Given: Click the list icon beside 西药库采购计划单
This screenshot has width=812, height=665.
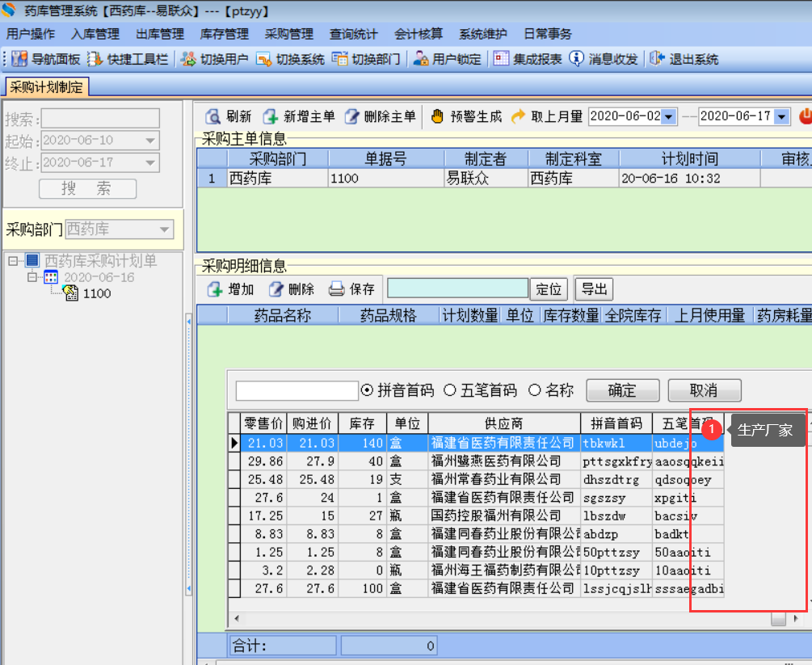Looking at the screenshot, I should click(32, 260).
